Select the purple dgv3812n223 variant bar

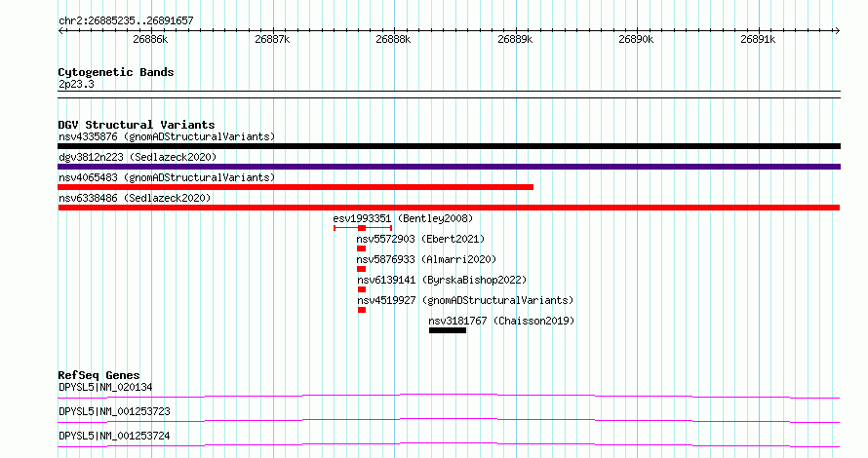coord(449,167)
